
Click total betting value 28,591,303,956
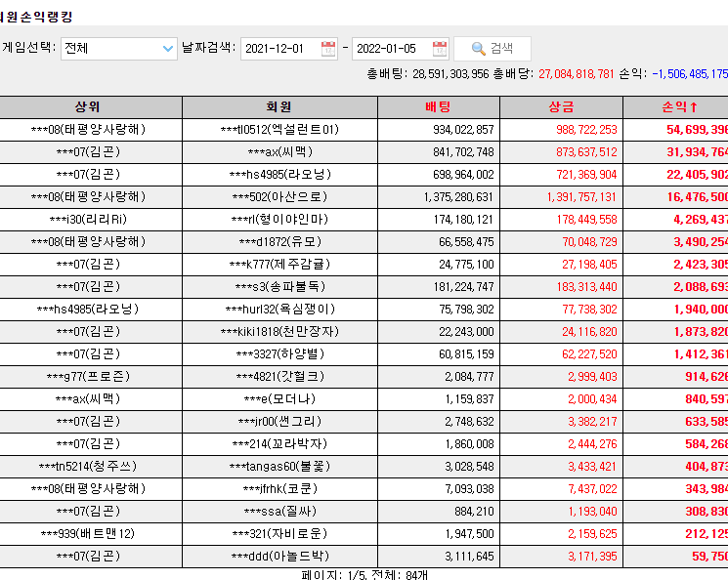pos(450,74)
